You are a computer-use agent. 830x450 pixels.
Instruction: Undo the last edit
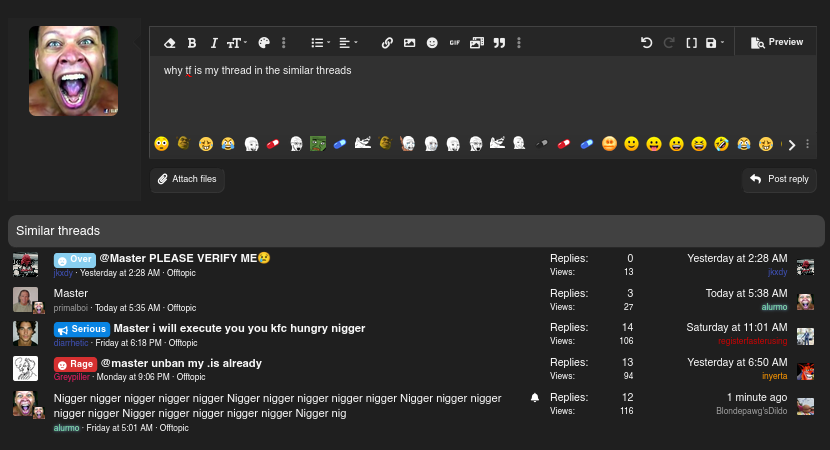(646, 43)
